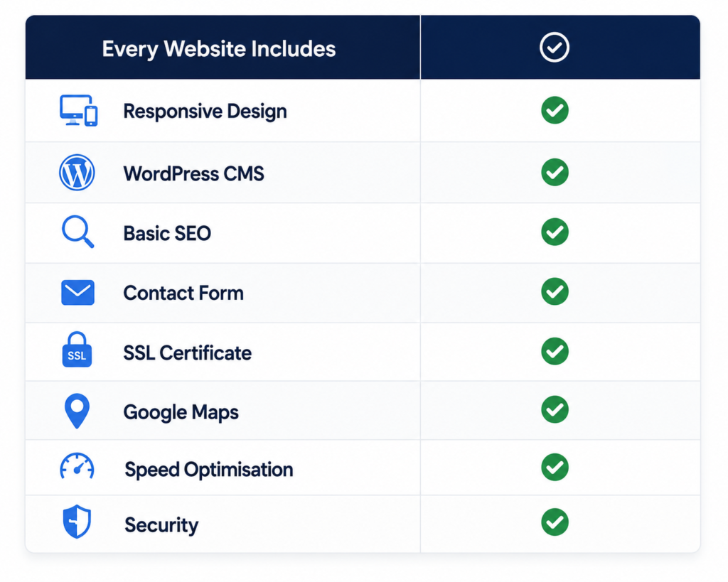This screenshot has width=728, height=582.
Task: Click the 'Google Maps' label
Action: (x=181, y=413)
